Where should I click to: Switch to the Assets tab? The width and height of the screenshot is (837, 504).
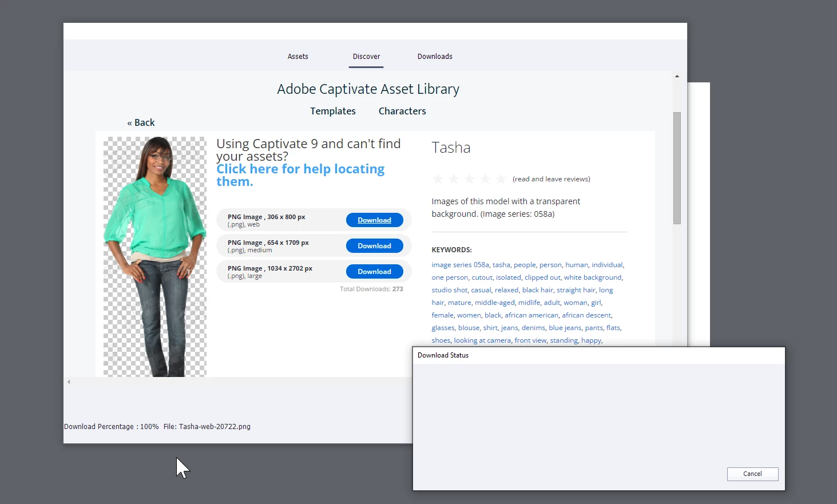(297, 57)
